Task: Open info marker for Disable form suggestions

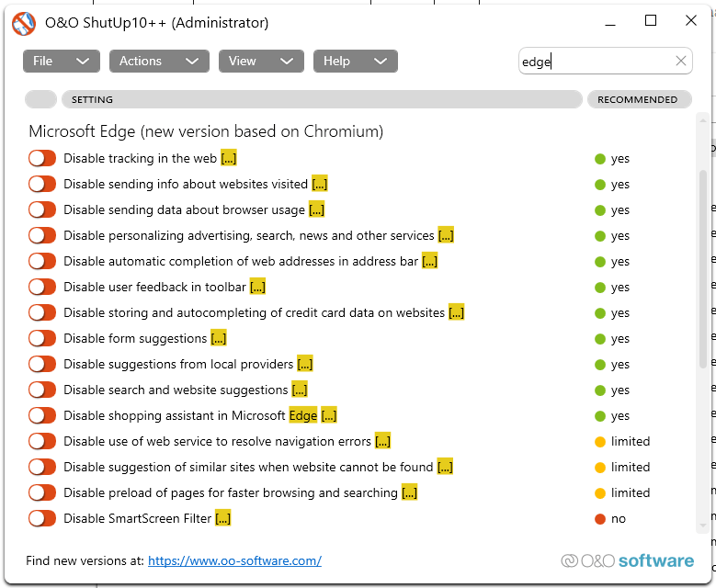Action: (219, 339)
